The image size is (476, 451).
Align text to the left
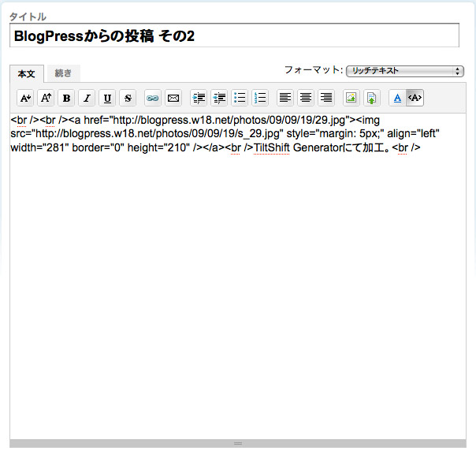285,98
